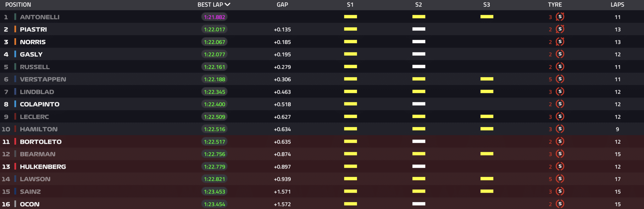
Task: Select the Tyre column header
Action: [x=555, y=5]
